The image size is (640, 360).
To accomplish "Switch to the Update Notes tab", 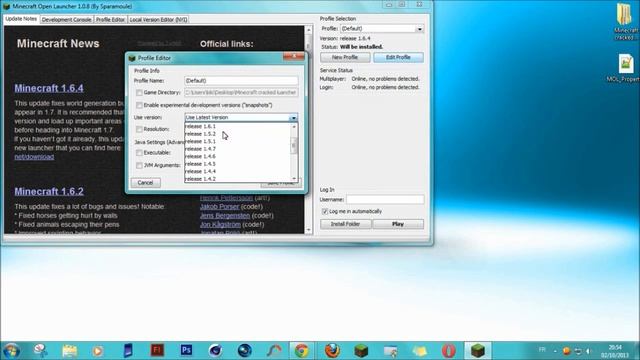I will [21, 19].
